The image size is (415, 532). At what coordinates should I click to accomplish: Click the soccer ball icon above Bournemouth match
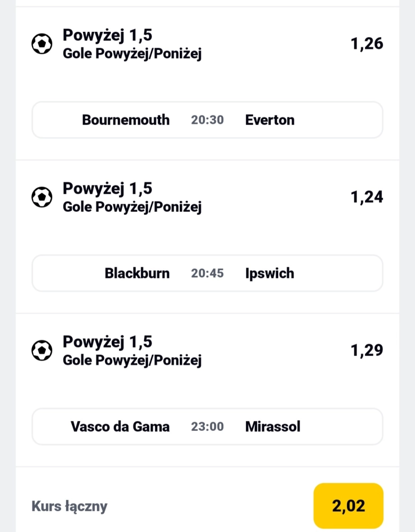pyautogui.click(x=42, y=44)
